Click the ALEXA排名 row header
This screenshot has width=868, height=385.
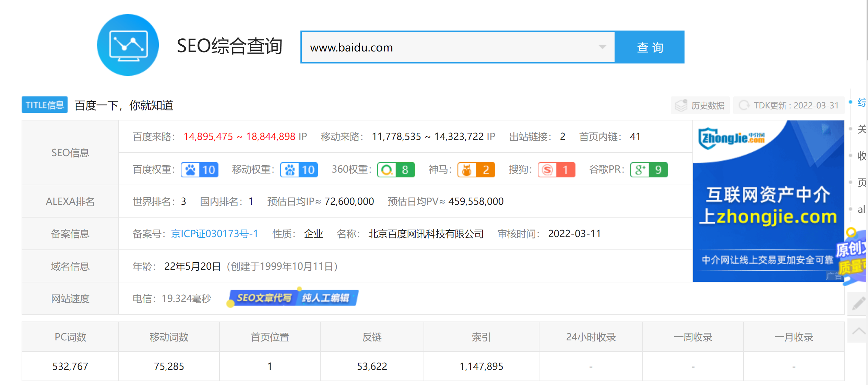point(70,201)
